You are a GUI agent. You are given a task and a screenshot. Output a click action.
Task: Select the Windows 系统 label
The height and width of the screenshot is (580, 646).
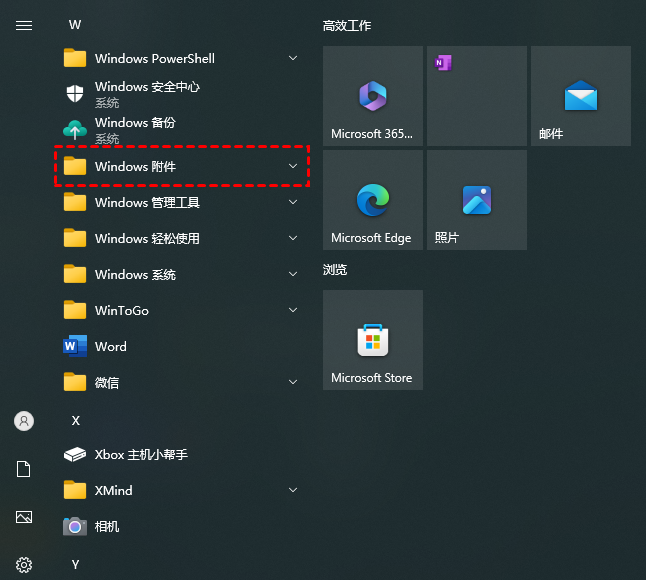coord(135,275)
